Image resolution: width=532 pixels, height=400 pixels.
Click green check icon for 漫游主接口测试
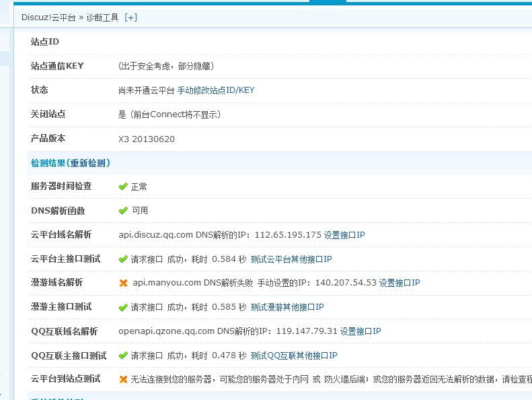pos(123,308)
